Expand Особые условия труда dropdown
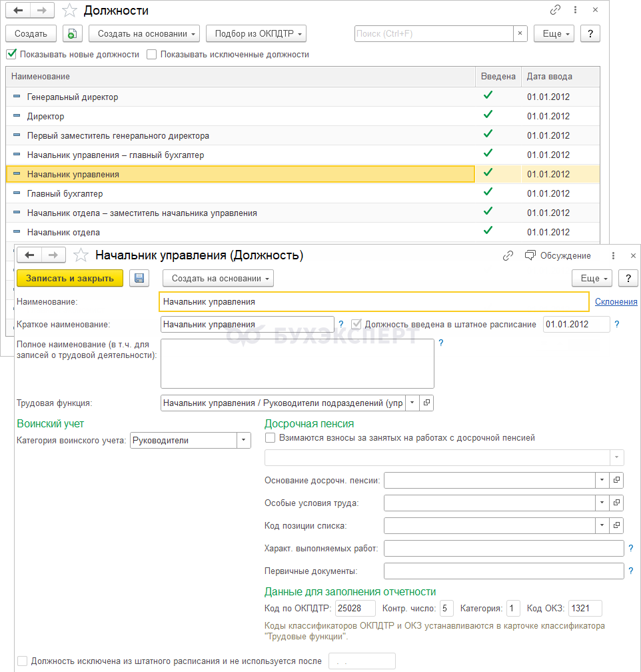This screenshot has height=672, width=641. coord(602,503)
